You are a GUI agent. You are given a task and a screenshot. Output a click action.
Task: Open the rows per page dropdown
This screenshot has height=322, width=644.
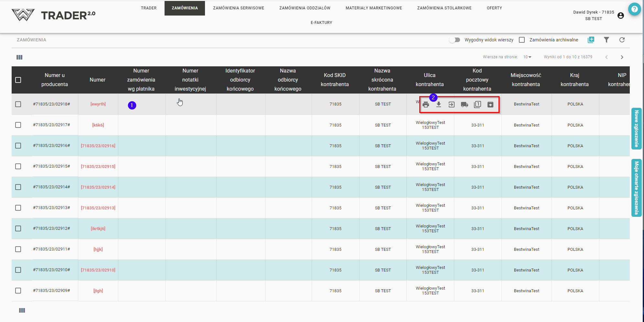[527, 57]
